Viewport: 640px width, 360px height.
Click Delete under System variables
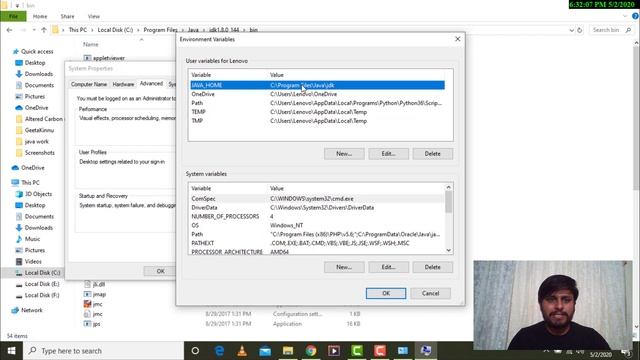click(432, 267)
